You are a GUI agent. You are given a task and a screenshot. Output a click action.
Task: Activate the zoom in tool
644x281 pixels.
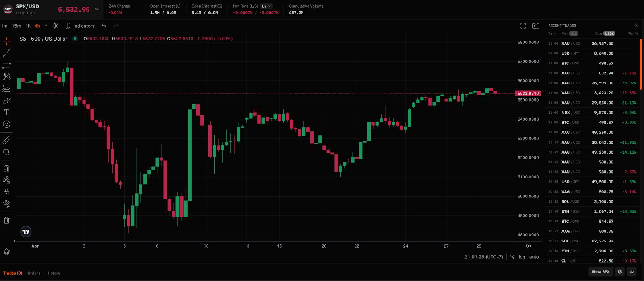[7, 152]
